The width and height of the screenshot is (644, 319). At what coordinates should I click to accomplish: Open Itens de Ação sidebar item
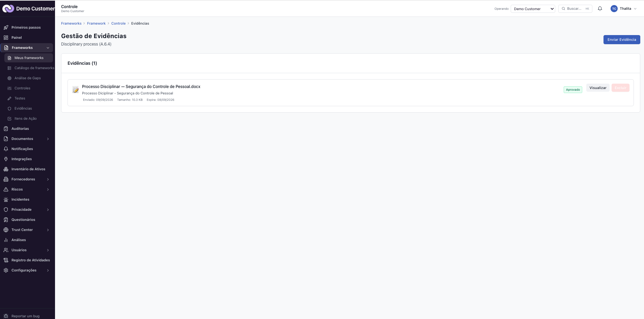click(x=25, y=118)
